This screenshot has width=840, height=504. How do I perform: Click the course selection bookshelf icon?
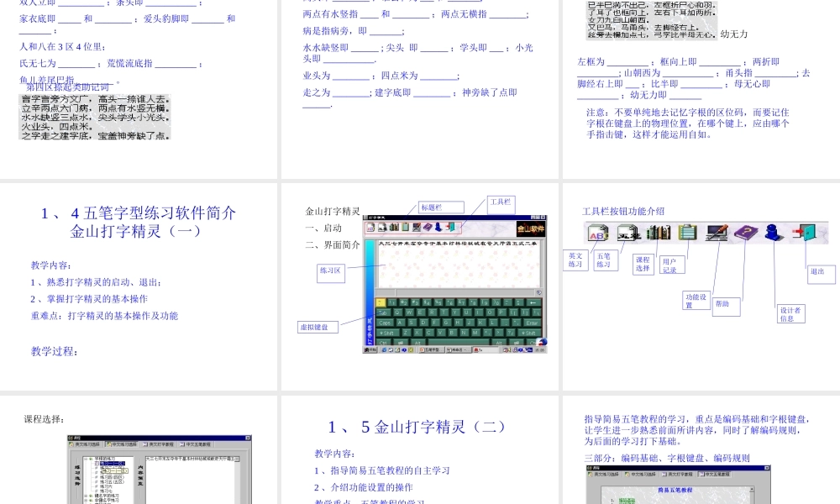659,233
